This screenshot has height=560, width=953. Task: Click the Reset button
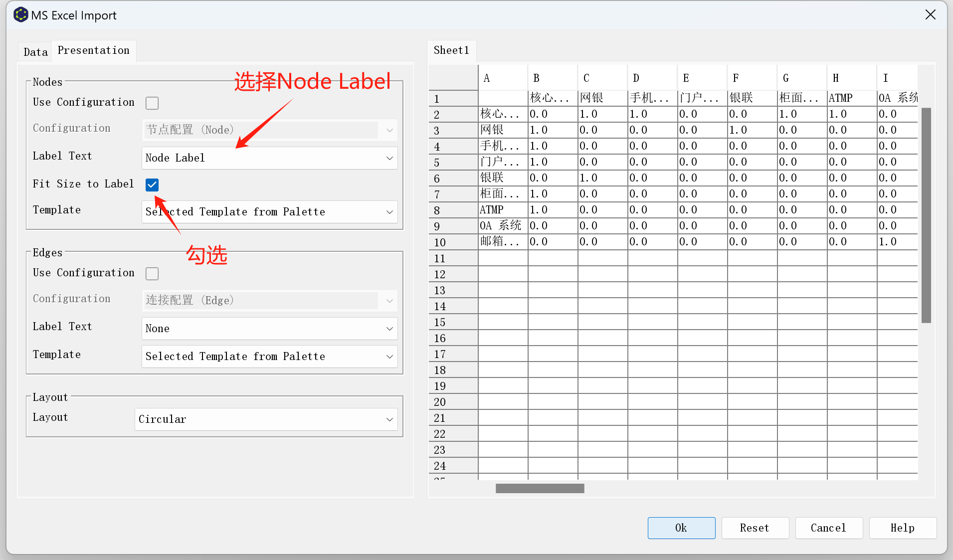point(755,528)
